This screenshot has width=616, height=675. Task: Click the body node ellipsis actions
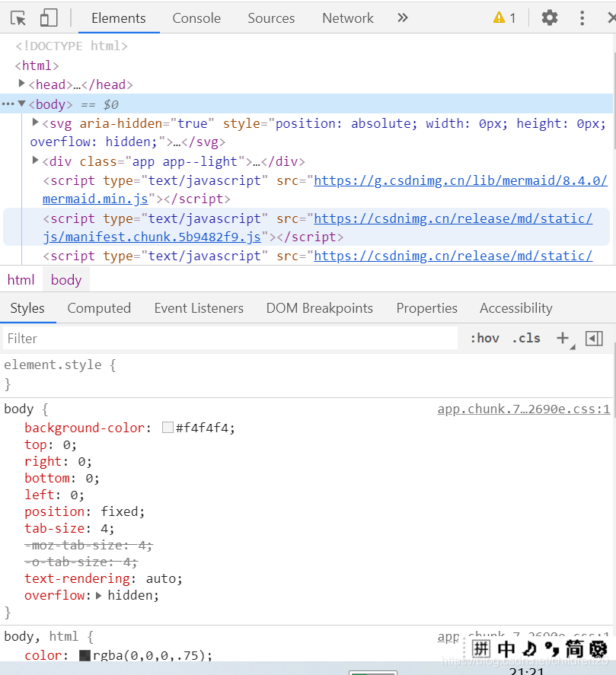click(x=8, y=103)
